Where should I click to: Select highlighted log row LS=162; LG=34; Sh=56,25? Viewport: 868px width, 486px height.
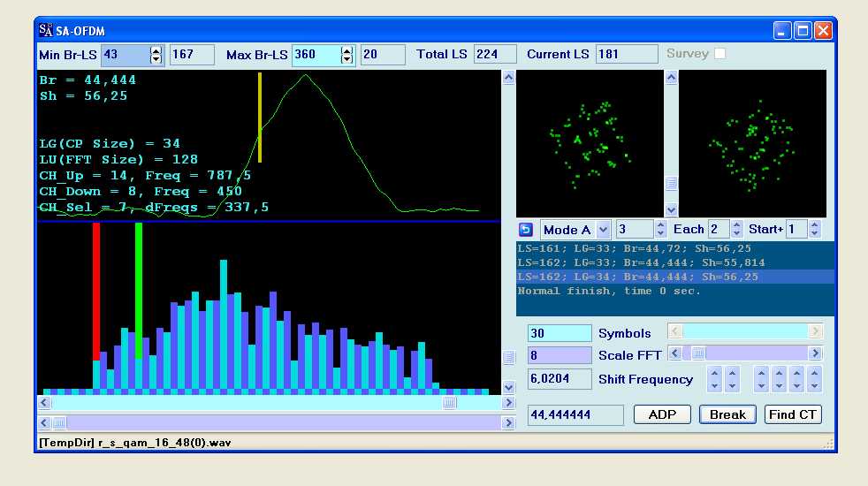(674, 277)
